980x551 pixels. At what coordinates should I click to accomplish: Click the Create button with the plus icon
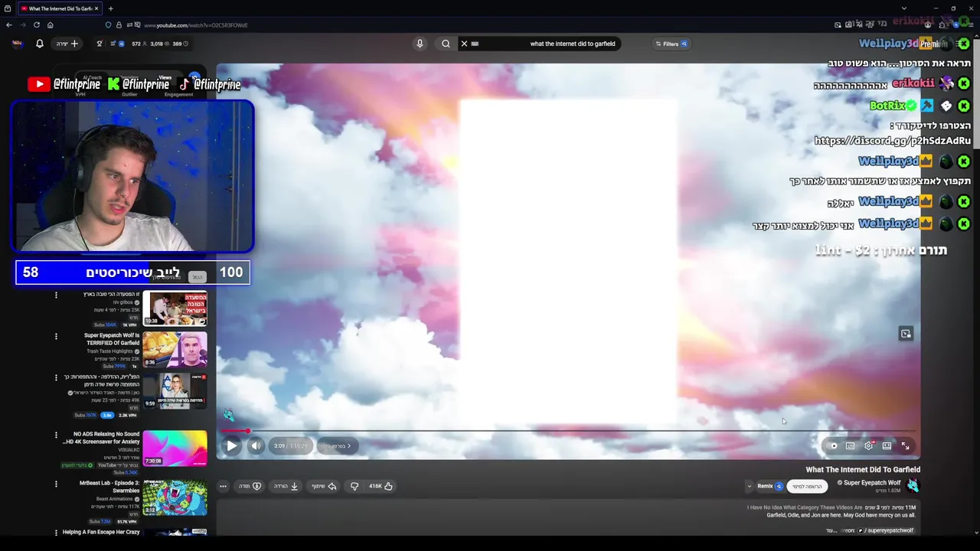67,44
